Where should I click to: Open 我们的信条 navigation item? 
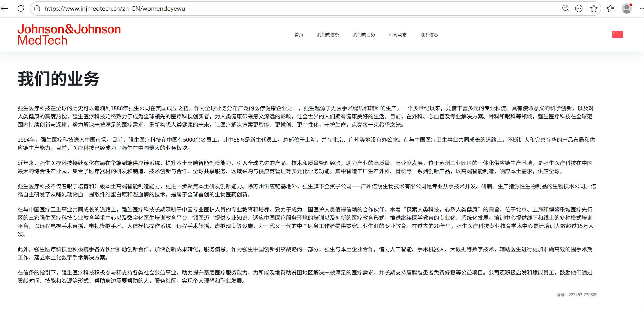(x=328, y=35)
